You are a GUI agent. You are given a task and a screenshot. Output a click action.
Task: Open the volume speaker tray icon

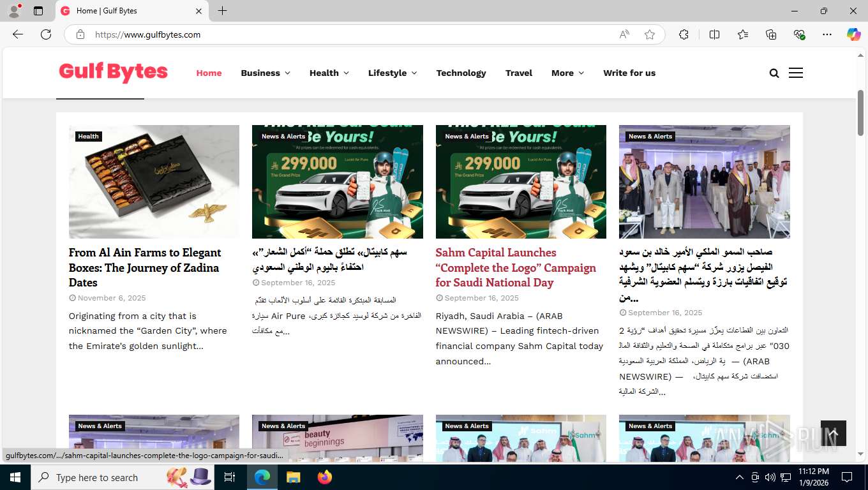[x=770, y=477]
